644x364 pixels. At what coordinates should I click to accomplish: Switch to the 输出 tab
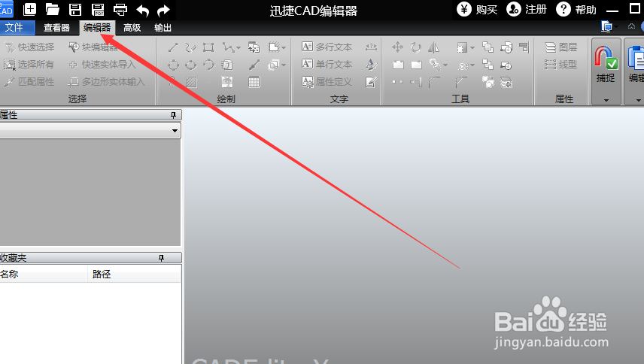coord(163,28)
